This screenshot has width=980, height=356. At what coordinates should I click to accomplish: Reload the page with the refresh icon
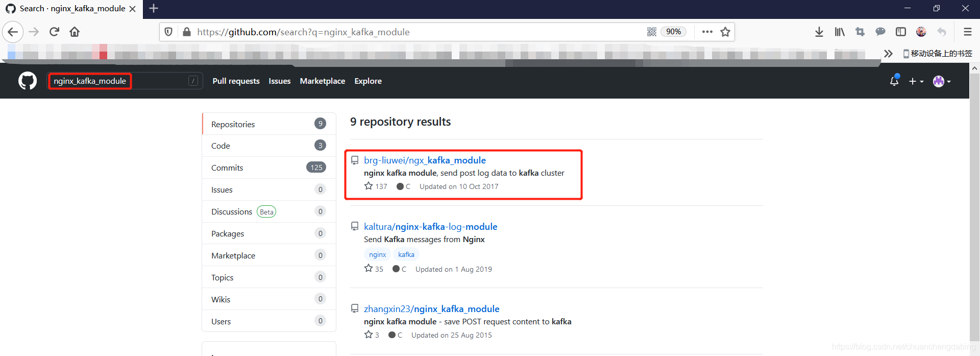point(54,32)
